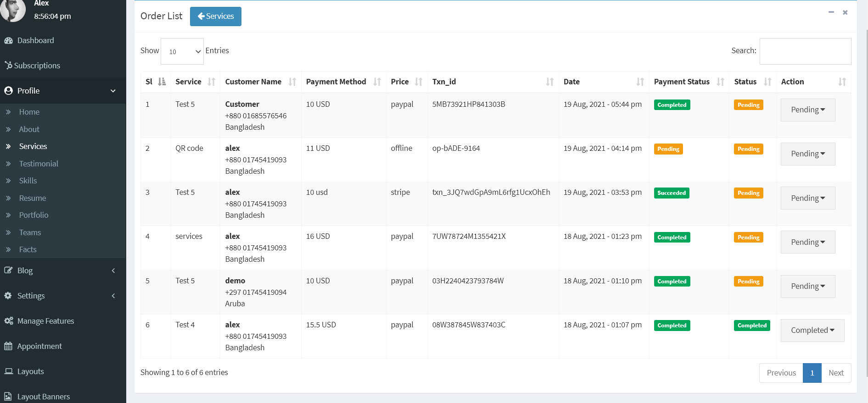Click the Settings gear icon
The height and width of the screenshot is (403, 868).
[8, 296]
